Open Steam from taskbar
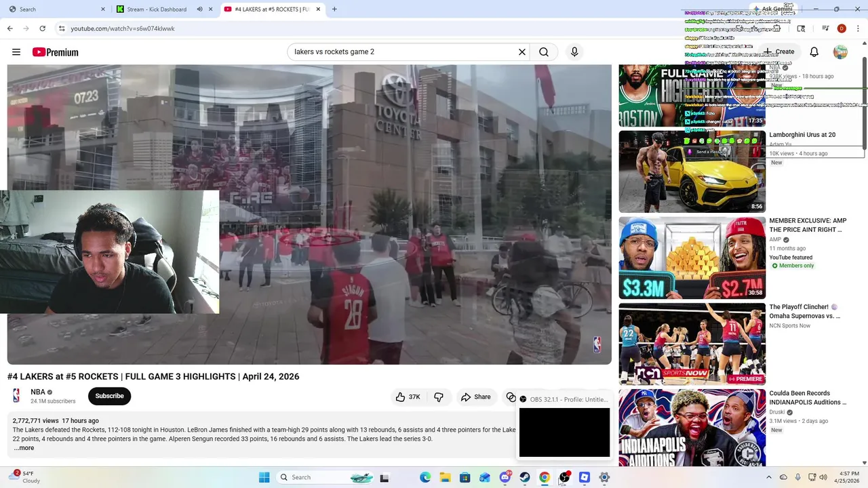868x488 pixels. 525,477
